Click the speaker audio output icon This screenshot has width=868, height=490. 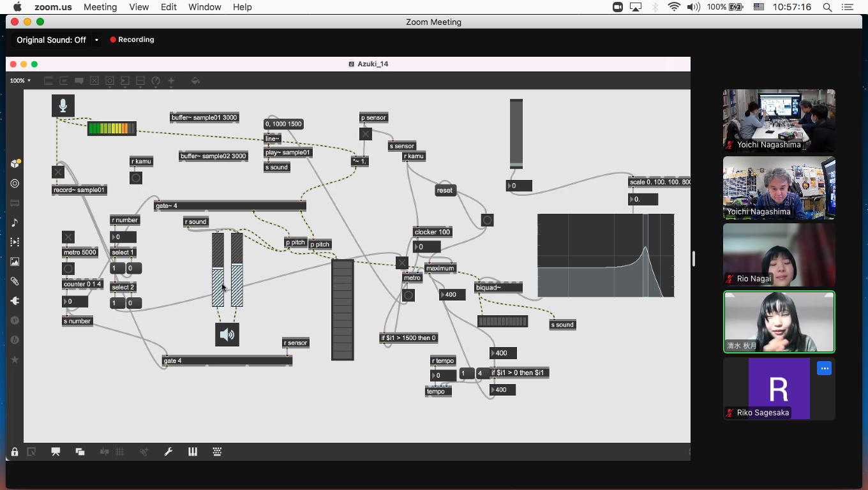pos(227,334)
